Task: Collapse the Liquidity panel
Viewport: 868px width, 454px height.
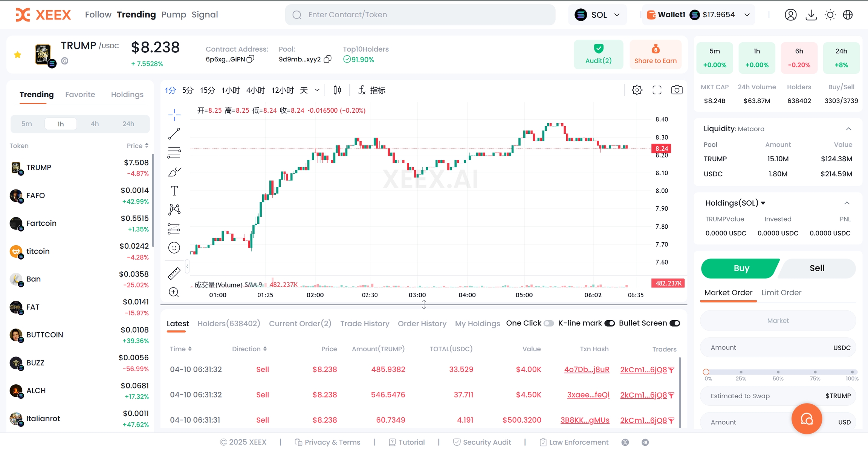Action: [x=848, y=129]
